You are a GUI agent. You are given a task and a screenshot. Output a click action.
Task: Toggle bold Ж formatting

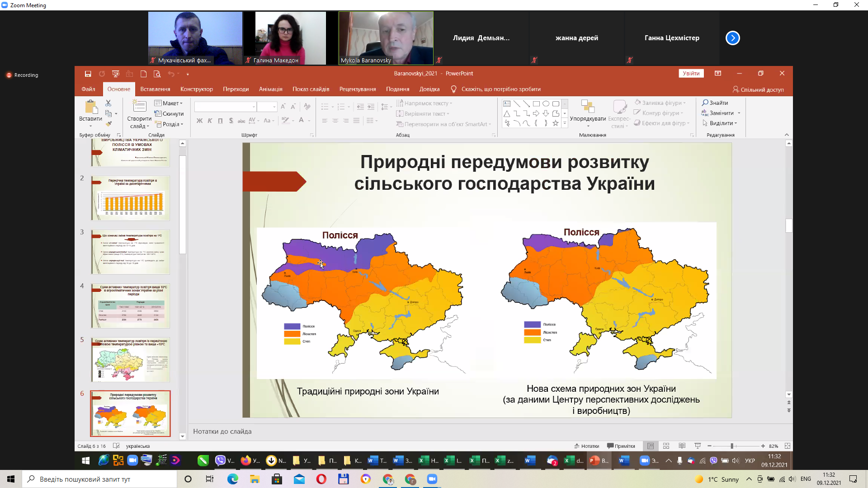point(199,121)
